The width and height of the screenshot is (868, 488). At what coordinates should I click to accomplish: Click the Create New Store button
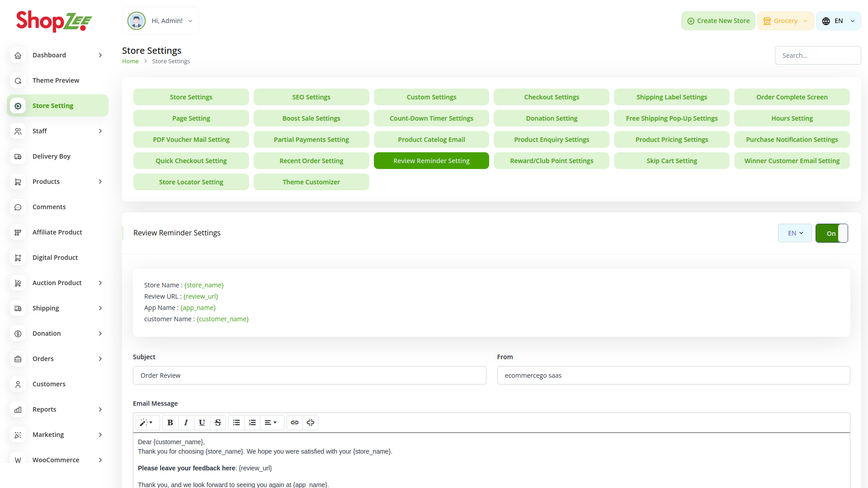tap(718, 21)
